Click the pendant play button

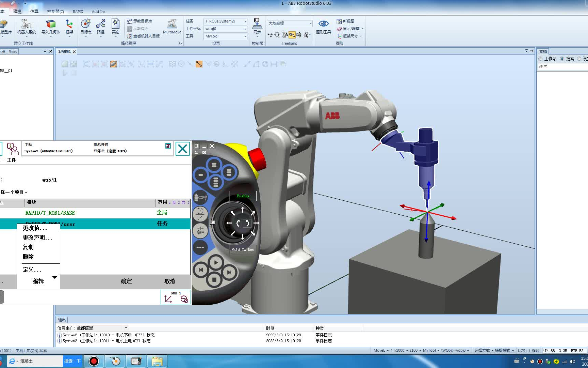click(x=216, y=263)
